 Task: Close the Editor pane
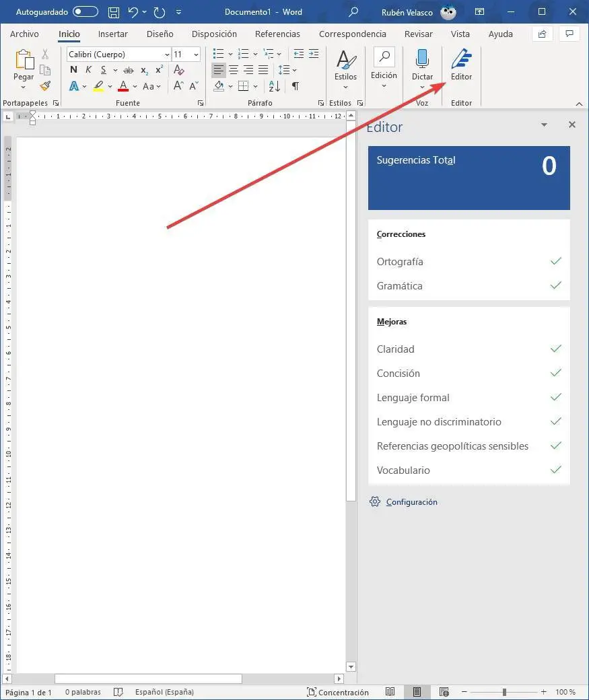tap(572, 125)
